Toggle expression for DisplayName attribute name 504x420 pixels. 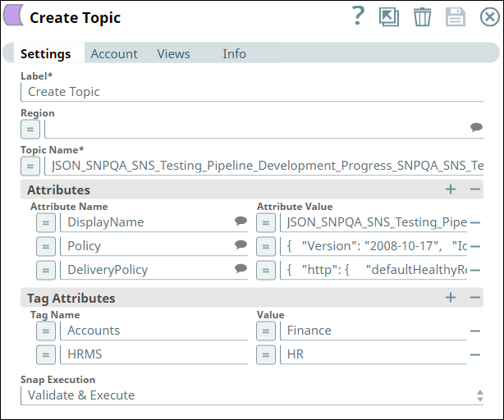(46, 222)
